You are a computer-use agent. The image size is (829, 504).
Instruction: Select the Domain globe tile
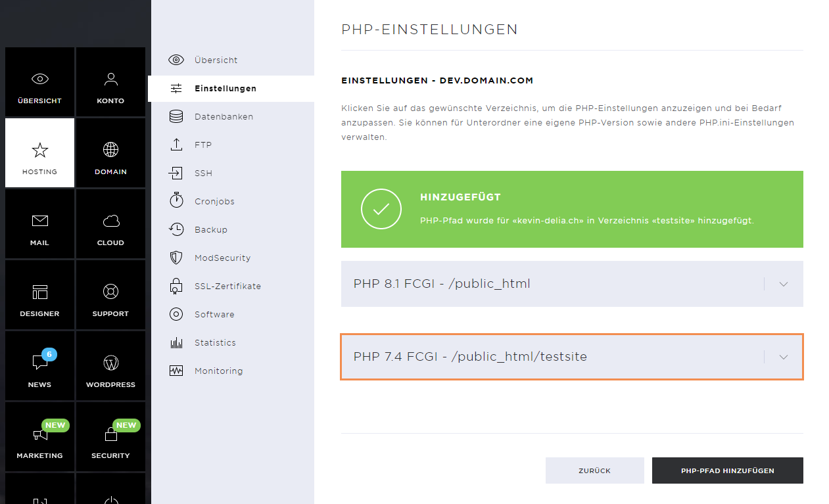click(110, 153)
